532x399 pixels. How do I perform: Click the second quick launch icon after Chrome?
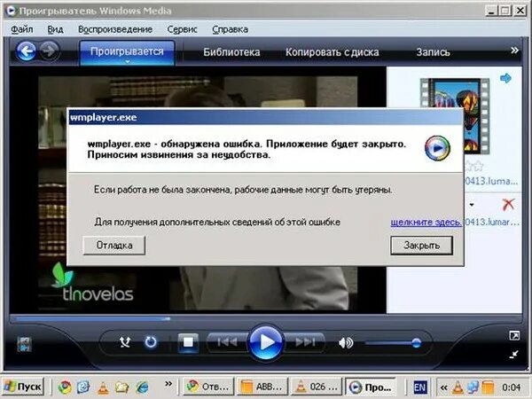pyautogui.click(x=83, y=387)
